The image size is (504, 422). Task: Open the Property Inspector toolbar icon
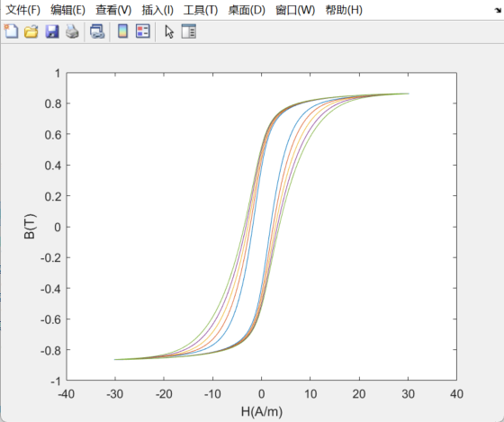(189, 31)
